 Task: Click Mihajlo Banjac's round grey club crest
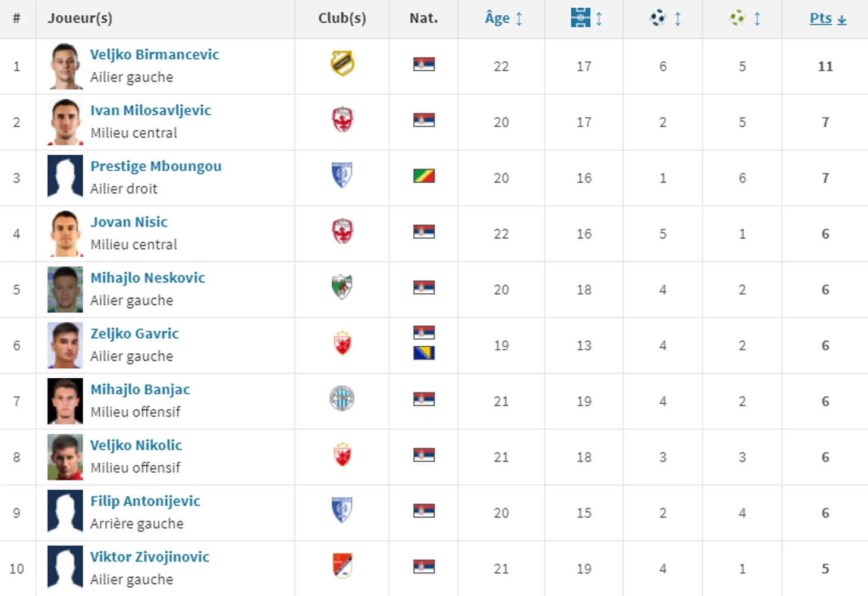pyautogui.click(x=342, y=399)
